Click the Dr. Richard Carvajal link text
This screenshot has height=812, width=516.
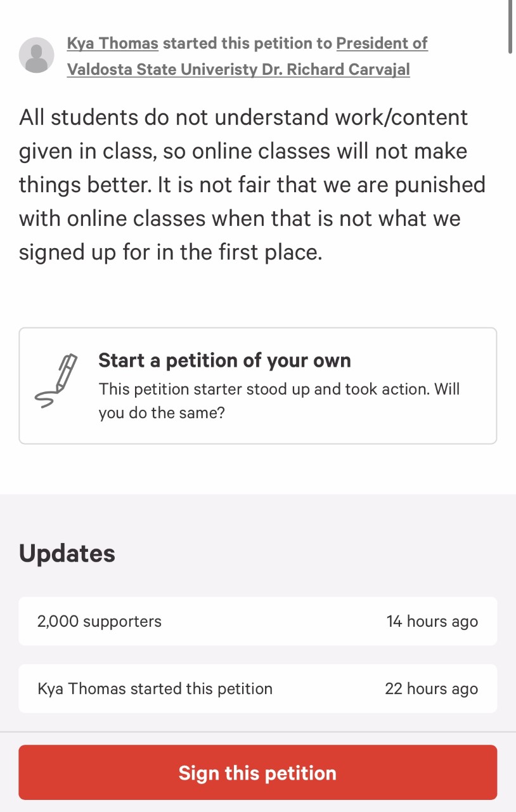click(336, 69)
